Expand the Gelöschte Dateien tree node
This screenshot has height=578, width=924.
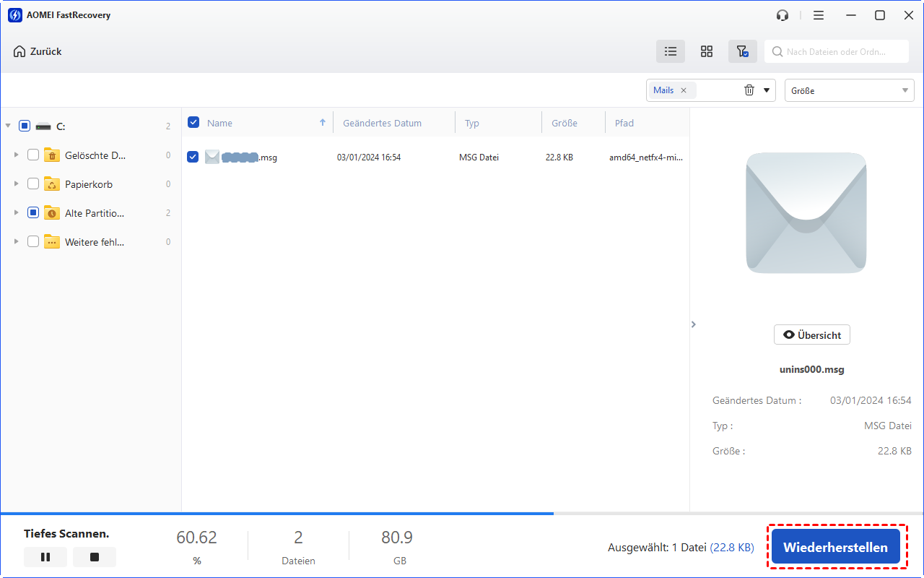tap(16, 155)
